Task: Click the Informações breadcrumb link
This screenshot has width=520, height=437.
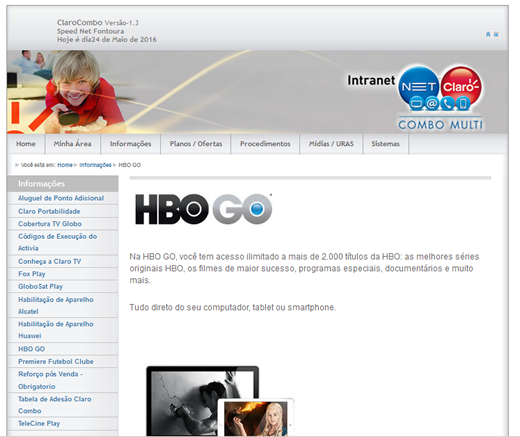Action: [95, 165]
